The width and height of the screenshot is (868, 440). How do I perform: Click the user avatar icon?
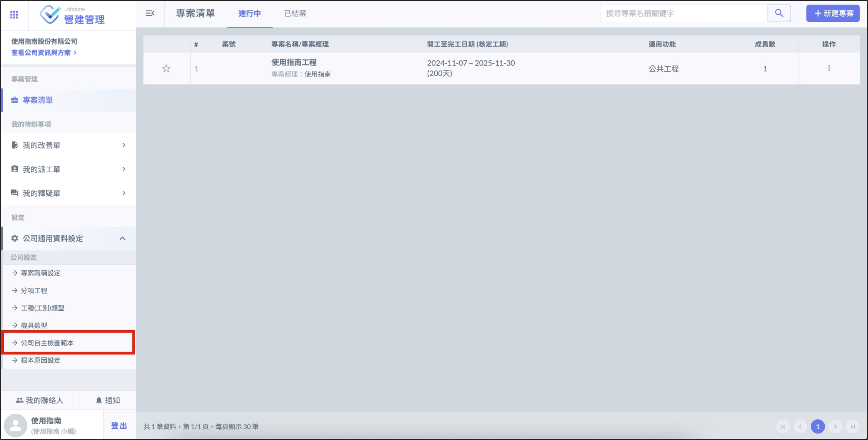click(x=15, y=425)
